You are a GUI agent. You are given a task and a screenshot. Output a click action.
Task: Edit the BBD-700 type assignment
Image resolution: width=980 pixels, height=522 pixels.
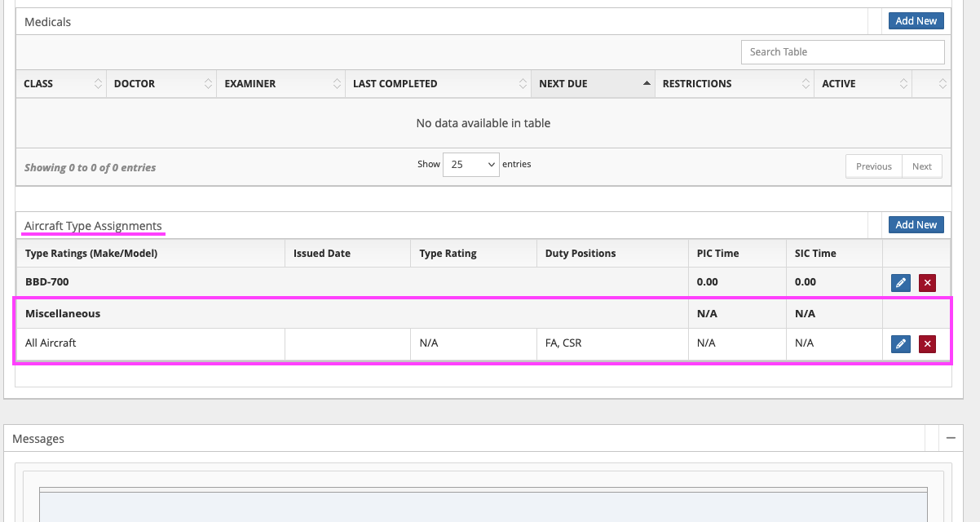click(900, 283)
